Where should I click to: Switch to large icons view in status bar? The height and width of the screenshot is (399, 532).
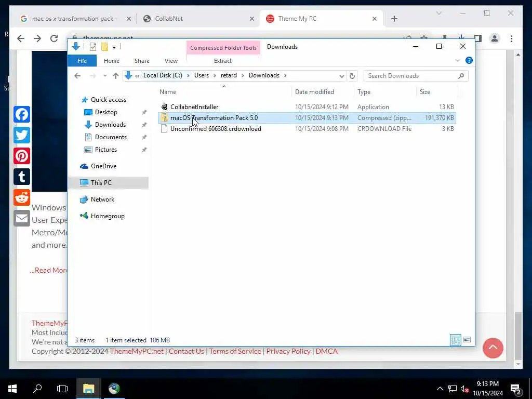(467, 340)
